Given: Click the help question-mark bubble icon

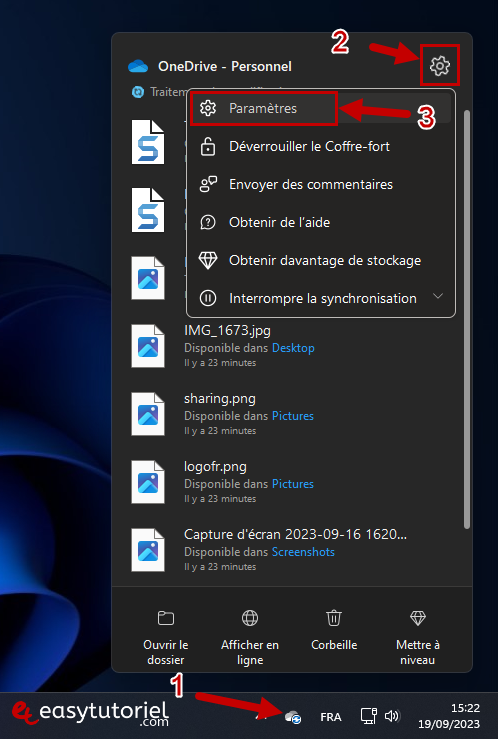Looking at the screenshot, I should click(x=208, y=222).
